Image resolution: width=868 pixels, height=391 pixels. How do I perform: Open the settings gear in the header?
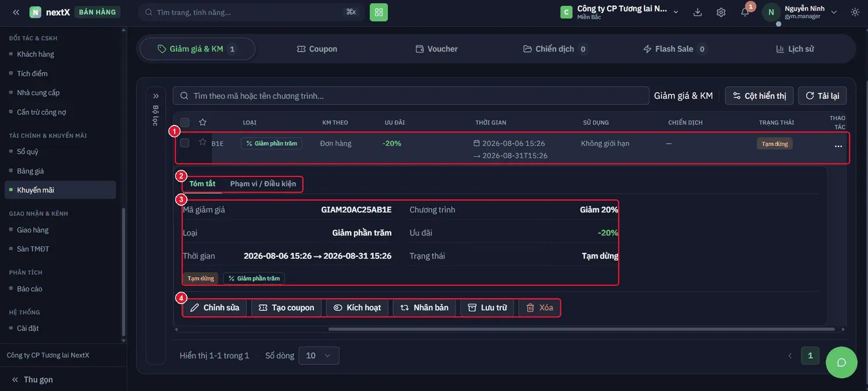tap(721, 12)
